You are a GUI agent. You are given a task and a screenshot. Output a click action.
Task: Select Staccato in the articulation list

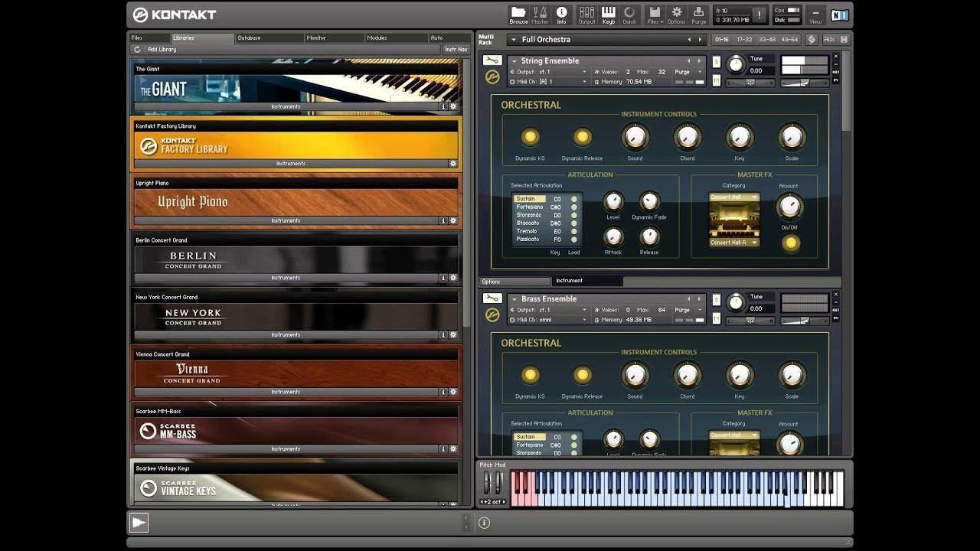click(x=528, y=223)
